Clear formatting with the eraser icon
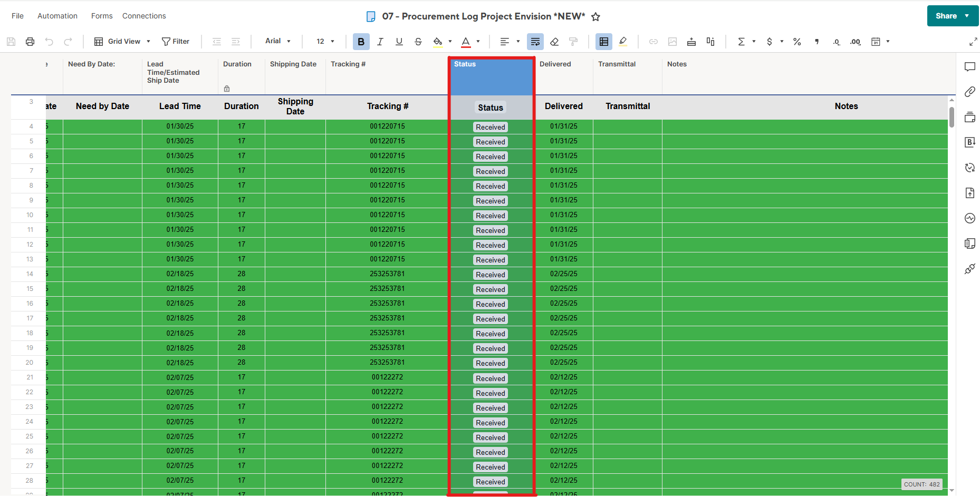The width and height of the screenshot is (980, 497). click(x=554, y=42)
